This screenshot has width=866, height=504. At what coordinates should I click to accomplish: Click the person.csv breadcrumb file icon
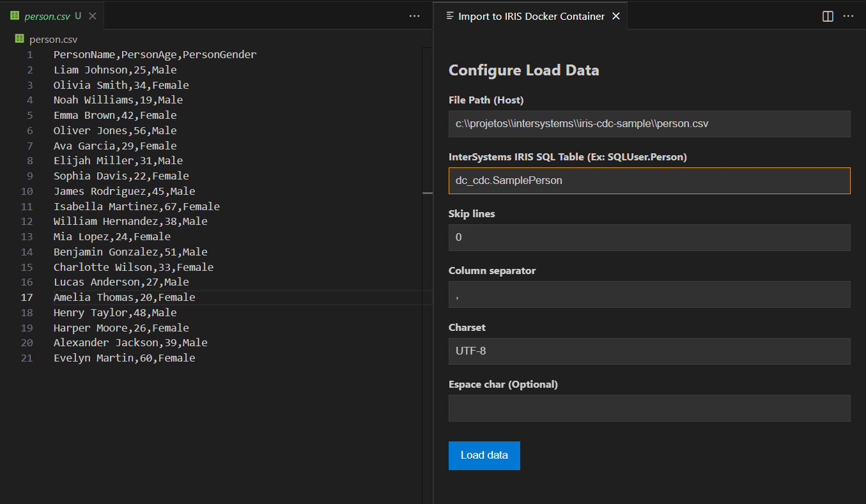pyautogui.click(x=19, y=39)
